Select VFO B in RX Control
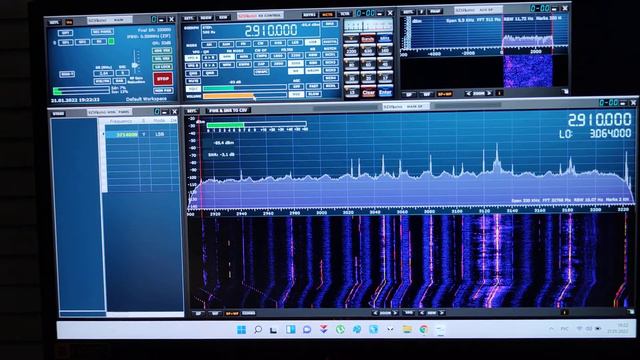Viewport: 640px width, 360px height. pos(192,65)
